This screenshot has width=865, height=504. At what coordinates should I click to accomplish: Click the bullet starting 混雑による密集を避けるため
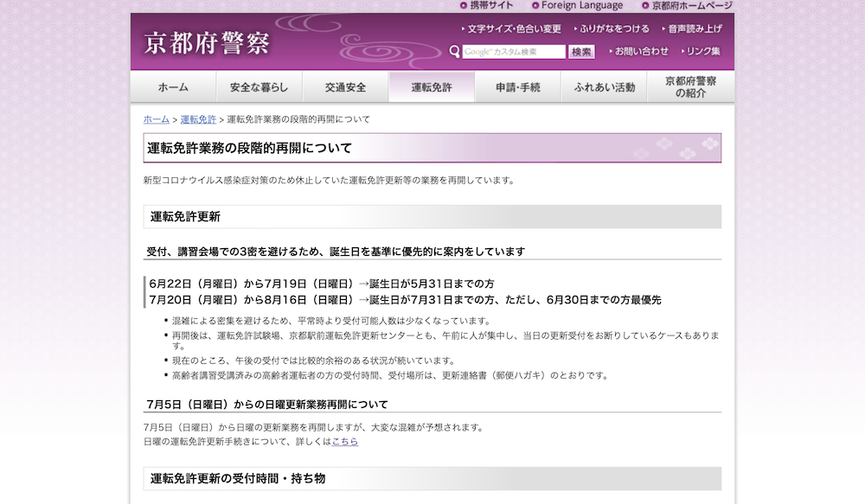[331, 321]
